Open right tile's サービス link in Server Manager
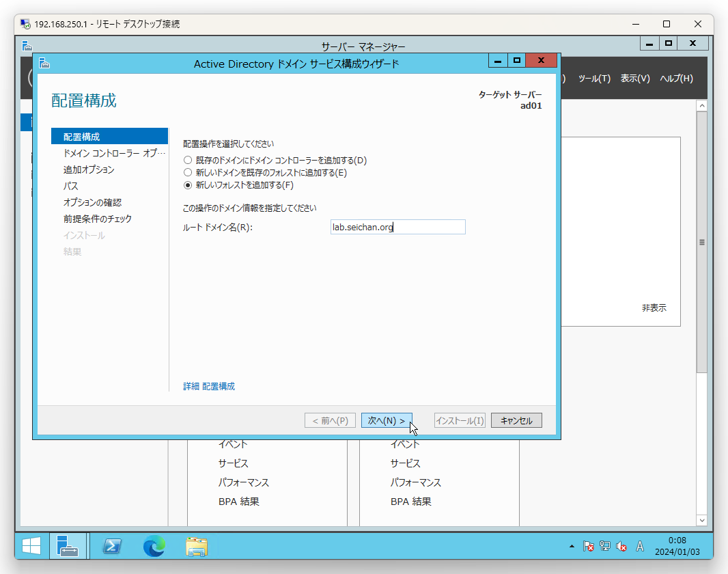The width and height of the screenshot is (728, 574). pyautogui.click(x=406, y=463)
